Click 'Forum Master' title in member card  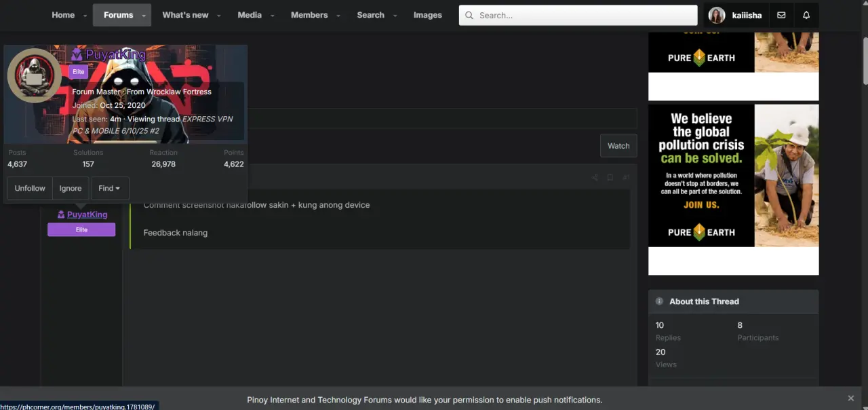click(96, 92)
